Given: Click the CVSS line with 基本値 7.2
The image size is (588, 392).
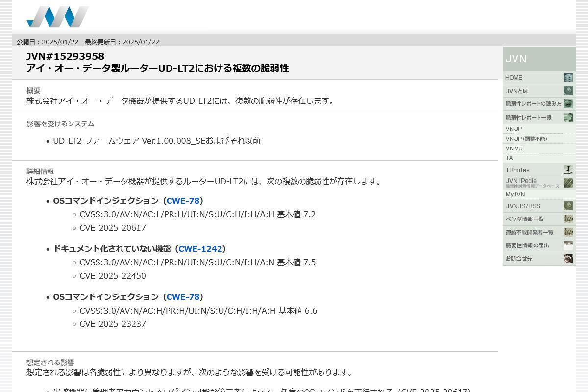Looking at the screenshot, I should pos(197,214).
